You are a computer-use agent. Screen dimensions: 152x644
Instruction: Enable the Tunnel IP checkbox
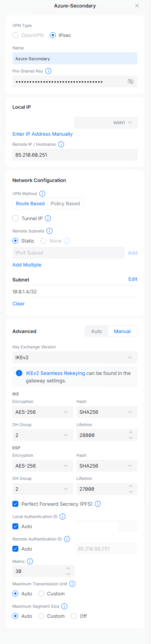tap(15, 218)
